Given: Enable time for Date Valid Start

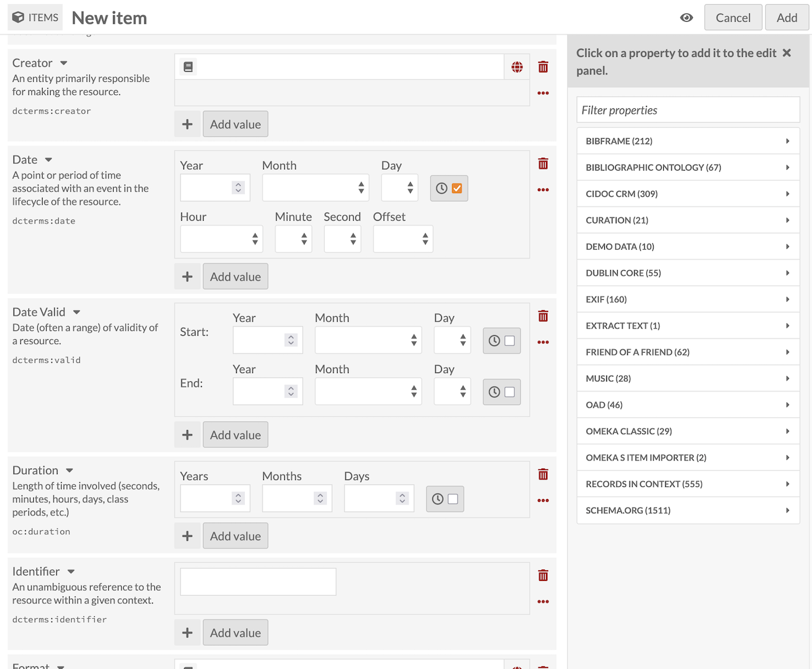Looking at the screenshot, I should coord(510,341).
